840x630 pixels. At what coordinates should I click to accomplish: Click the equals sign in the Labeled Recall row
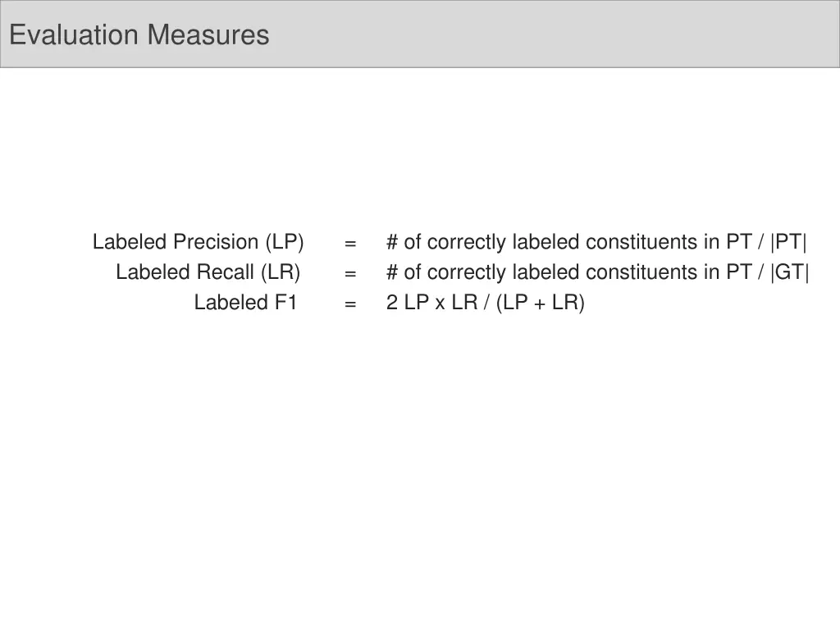click(x=350, y=273)
